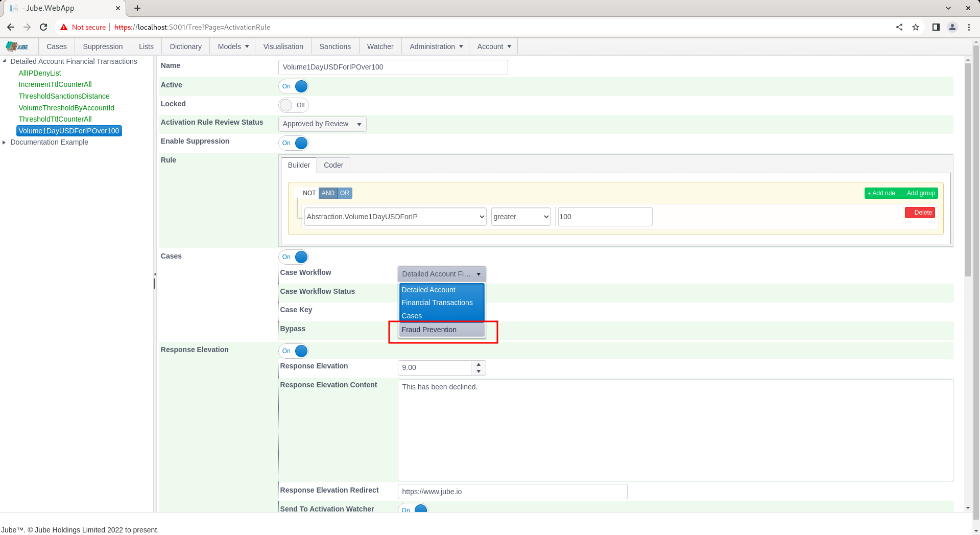Click the Not secure warning icon

(x=64, y=27)
